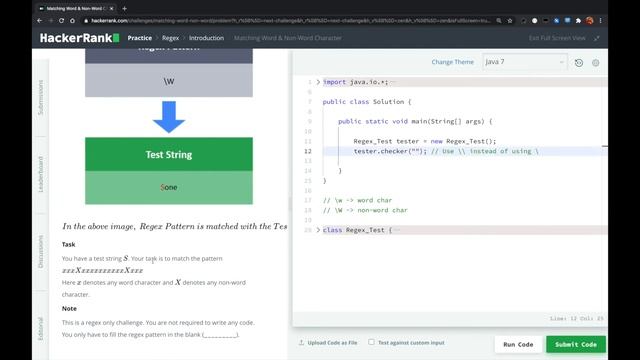This screenshot has width=640, height=360.
Task: Click the exit full screen arrows icon
Action: (597, 38)
